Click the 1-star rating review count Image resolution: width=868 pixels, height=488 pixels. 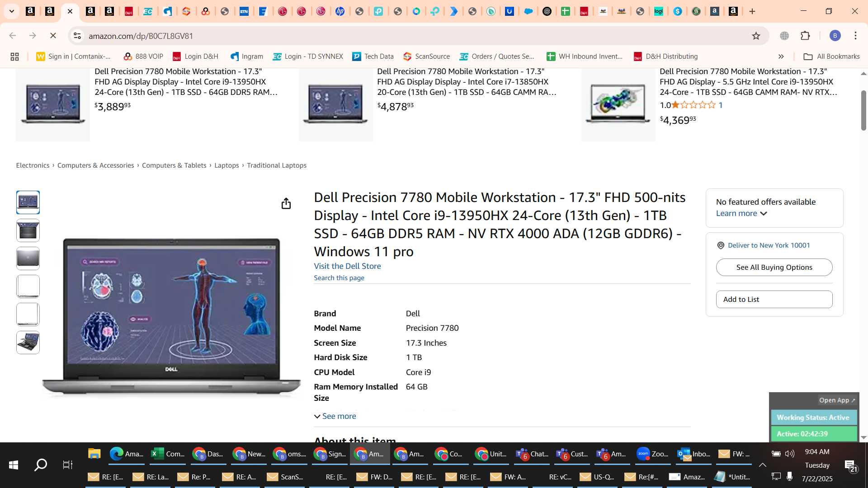[x=720, y=105]
